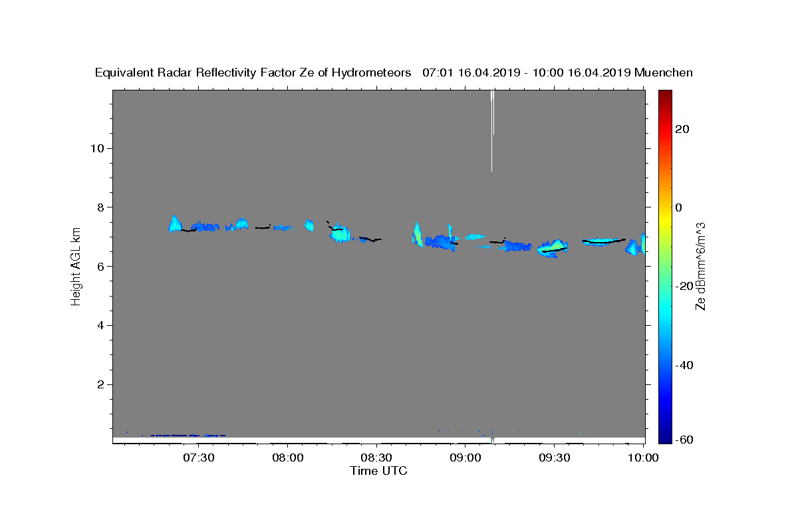Click the date range text '07:01 16.04.2019 - 10:00 16.04.2019'
Screen dimensions: 798x532
point(527,73)
